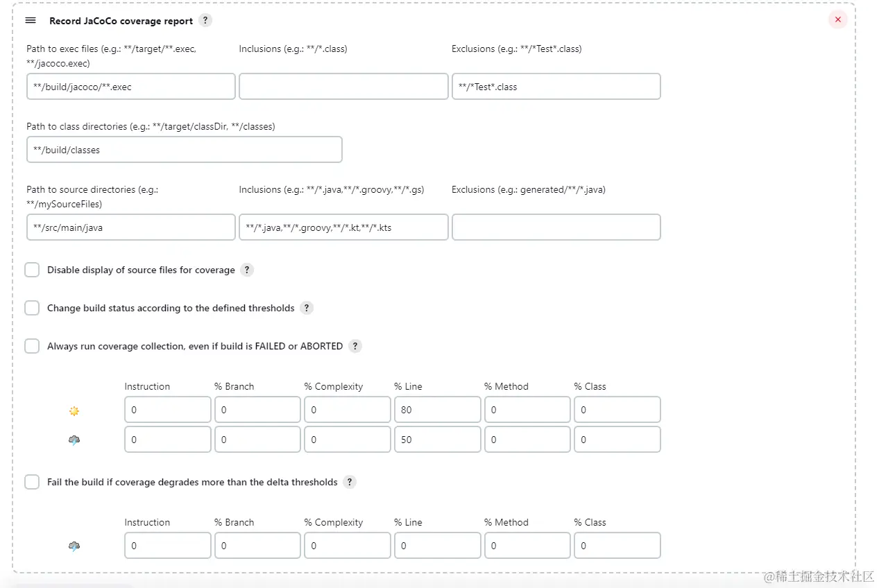Click the stormy icon in the delta thresholds row
This screenshot has height=588, width=879.
pyautogui.click(x=74, y=546)
